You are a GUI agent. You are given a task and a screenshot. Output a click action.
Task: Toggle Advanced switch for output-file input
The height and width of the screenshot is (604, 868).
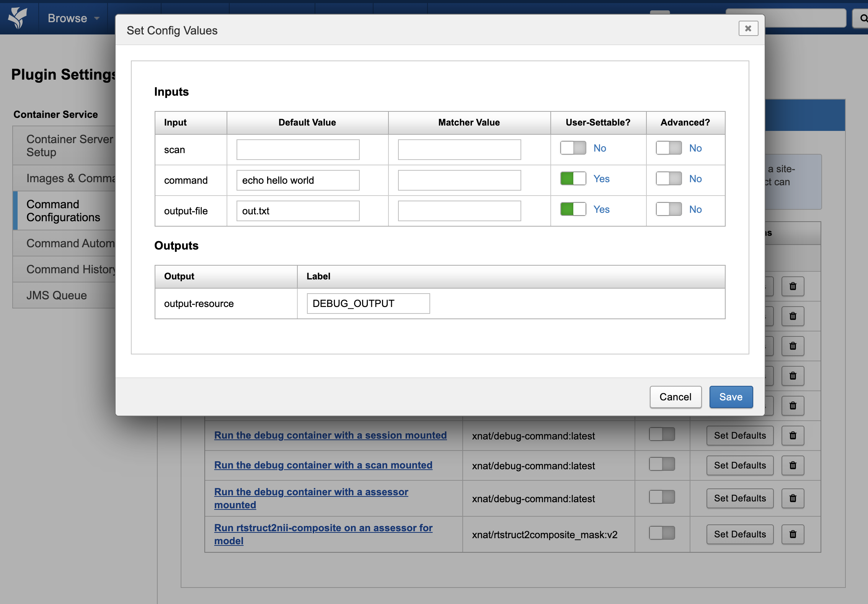[669, 209]
